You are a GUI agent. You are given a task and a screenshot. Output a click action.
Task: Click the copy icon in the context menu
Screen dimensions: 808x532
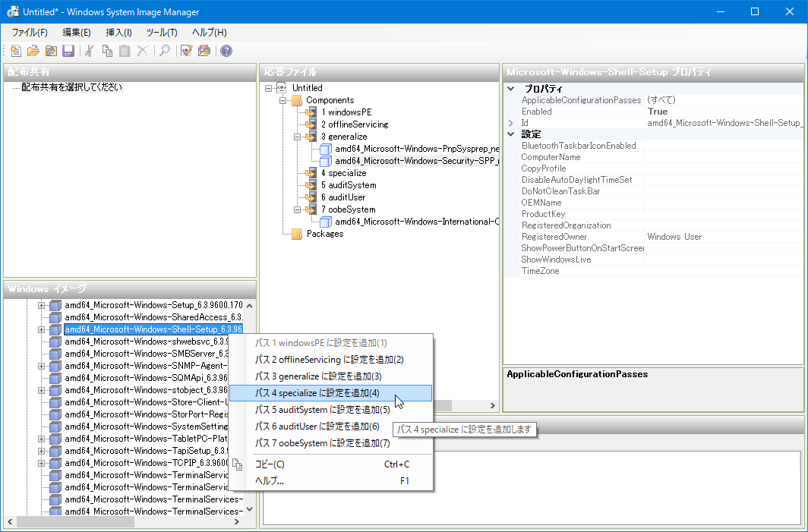pos(238,464)
